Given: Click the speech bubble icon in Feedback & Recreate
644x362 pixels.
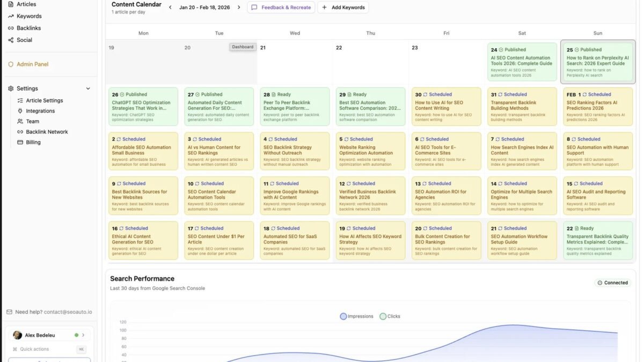Looking at the screenshot, I should tap(254, 8).
